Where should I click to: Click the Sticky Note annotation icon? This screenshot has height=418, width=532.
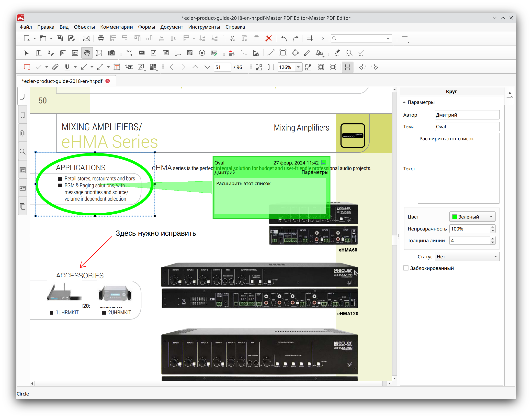[27, 67]
